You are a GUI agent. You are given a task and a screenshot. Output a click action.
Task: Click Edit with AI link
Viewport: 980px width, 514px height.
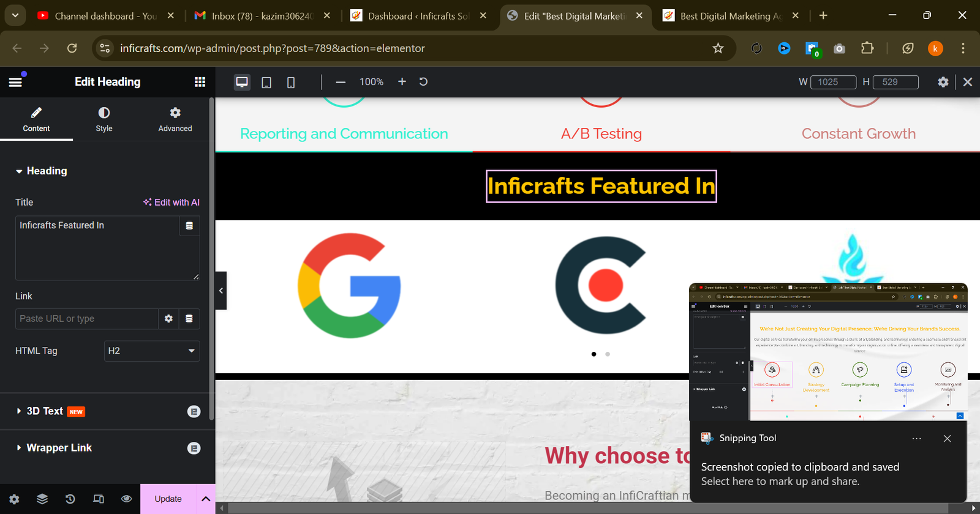pyautogui.click(x=171, y=203)
